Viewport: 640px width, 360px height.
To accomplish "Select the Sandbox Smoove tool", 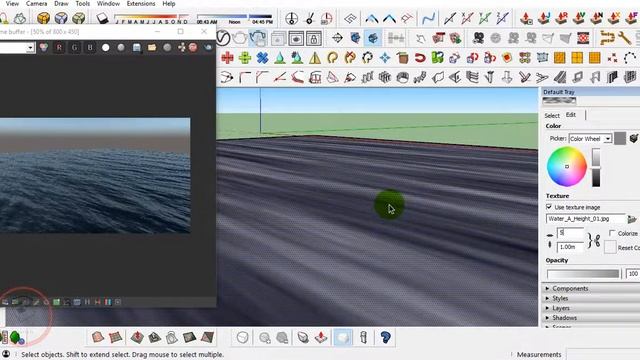I will tap(137, 337).
